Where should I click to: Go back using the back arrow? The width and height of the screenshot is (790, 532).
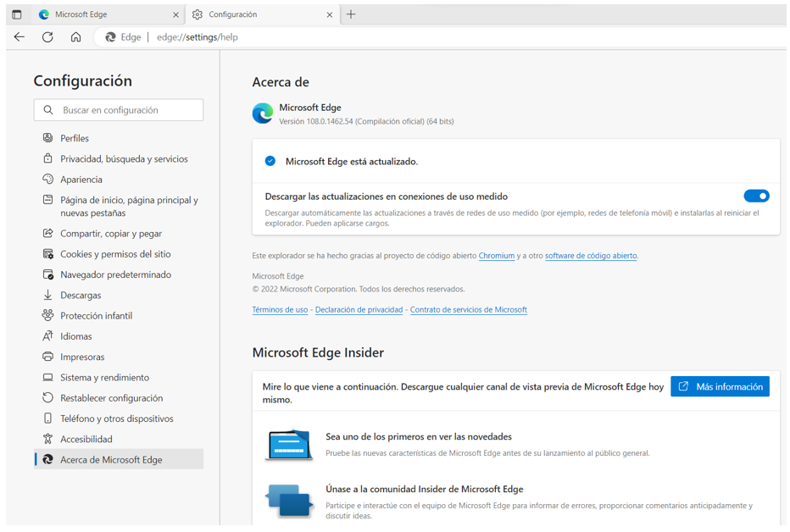pos(19,36)
